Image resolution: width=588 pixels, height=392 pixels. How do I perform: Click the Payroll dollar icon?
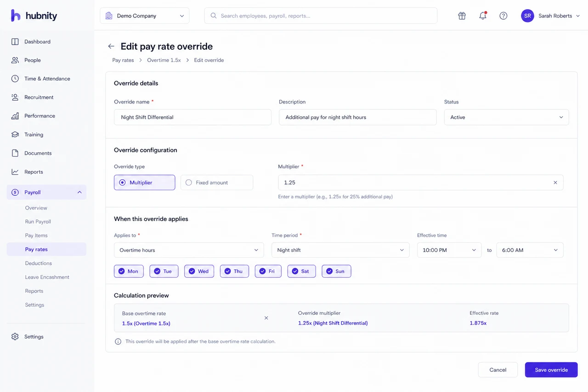point(15,193)
